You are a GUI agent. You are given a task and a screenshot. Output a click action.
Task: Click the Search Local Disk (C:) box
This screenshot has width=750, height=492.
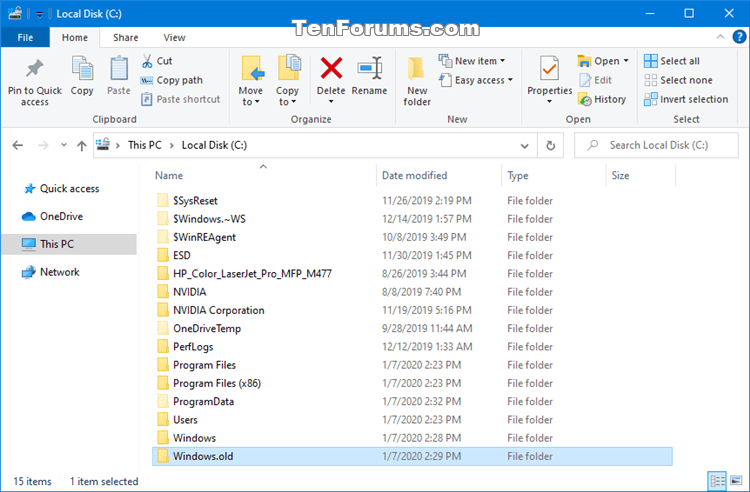[656, 145]
